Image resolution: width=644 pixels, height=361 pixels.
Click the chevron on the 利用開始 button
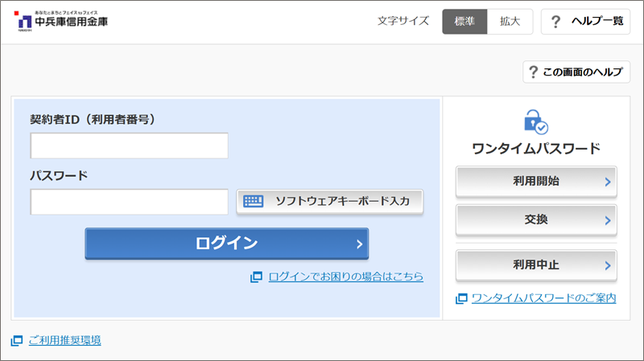[608, 182]
